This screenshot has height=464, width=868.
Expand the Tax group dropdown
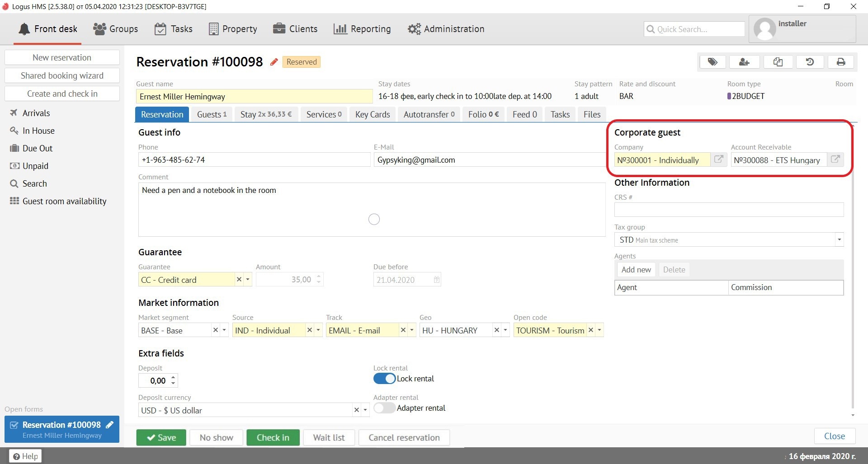coord(839,240)
